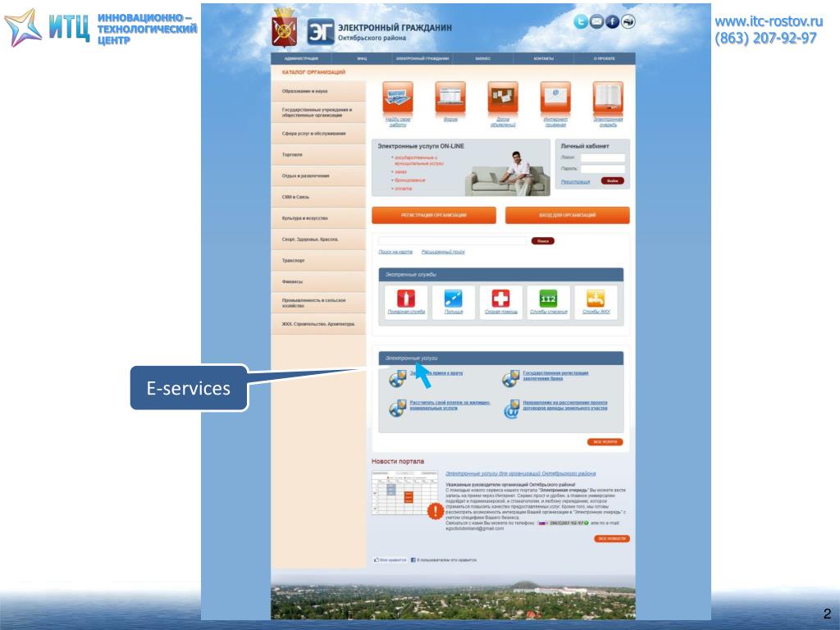Focus the organization search text field
The height and width of the screenshot is (630, 840).
(x=453, y=241)
